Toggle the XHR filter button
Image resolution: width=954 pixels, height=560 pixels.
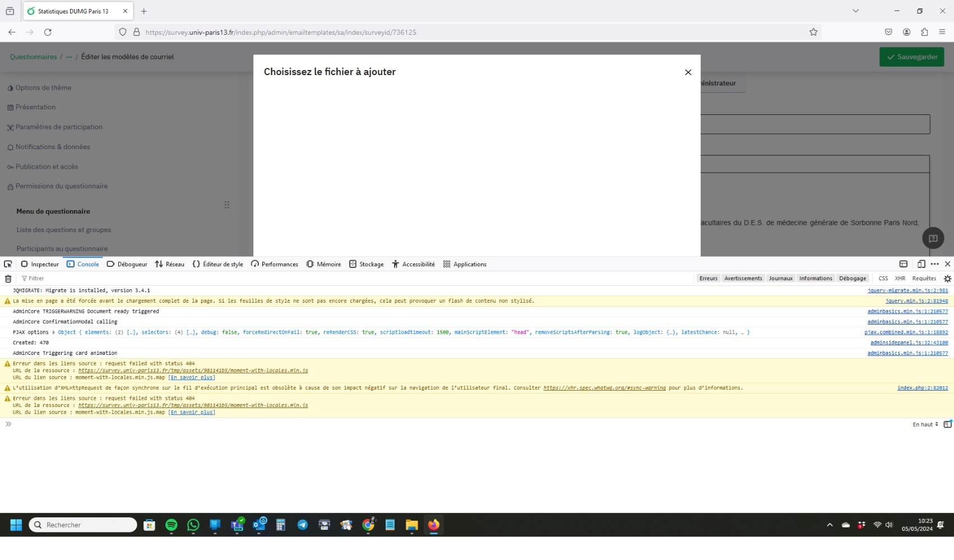coord(900,279)
